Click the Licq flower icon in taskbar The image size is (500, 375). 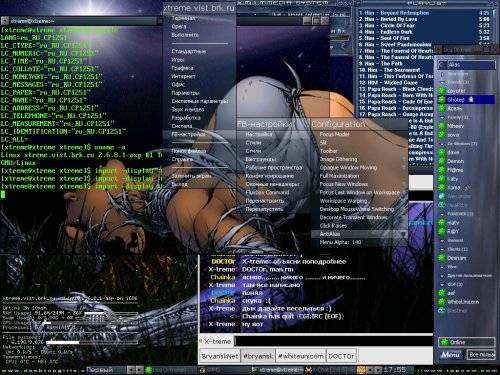click(149, 370)
